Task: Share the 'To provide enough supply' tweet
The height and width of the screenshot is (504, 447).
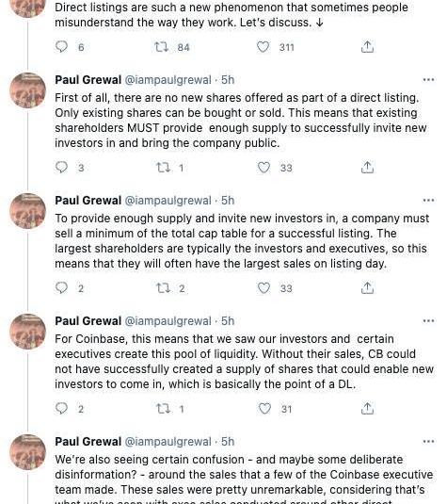Action: click(x=367, y=287)
